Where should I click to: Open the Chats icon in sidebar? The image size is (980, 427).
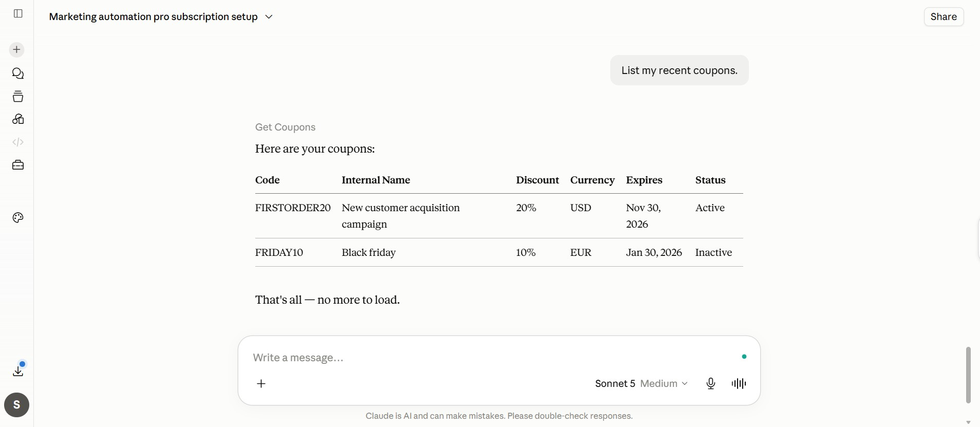click(18, 73)
